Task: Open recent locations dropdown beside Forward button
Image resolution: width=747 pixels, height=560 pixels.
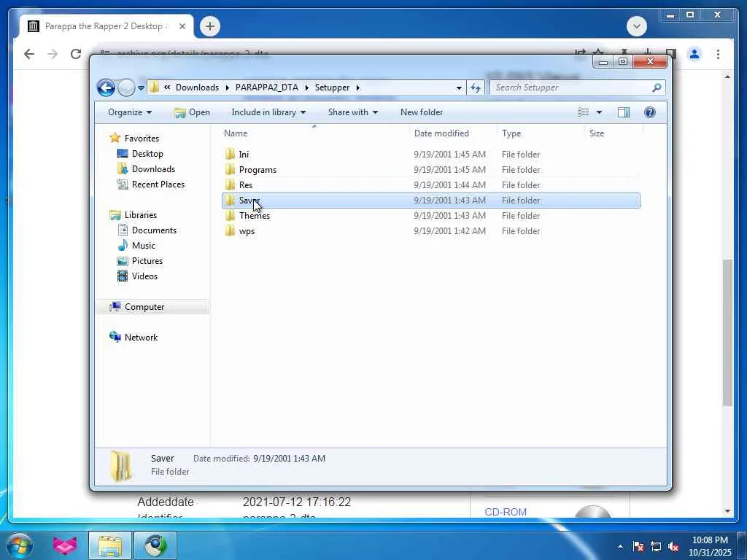Action: pos(141,88)
